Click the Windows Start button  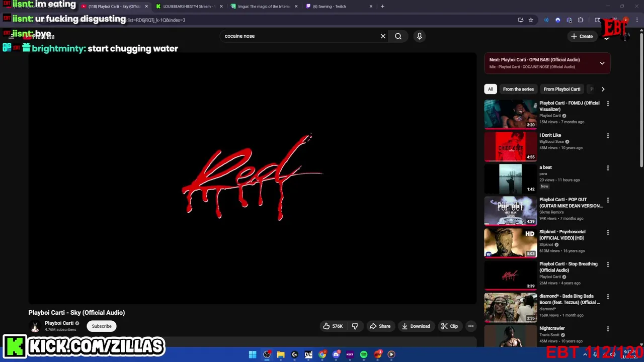click(253, 354)
